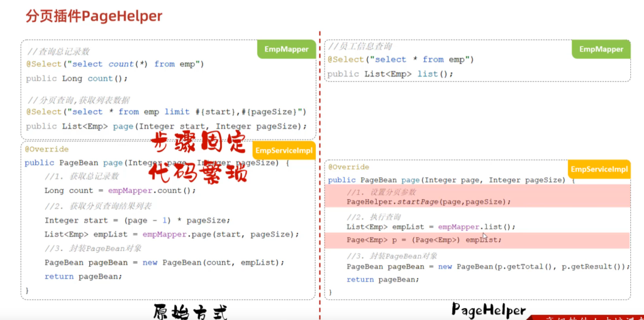Viewport: 644px width, 320px height.
Task: Select the line @Select("select count(*) from emp")
Action: tap(115, 64)
